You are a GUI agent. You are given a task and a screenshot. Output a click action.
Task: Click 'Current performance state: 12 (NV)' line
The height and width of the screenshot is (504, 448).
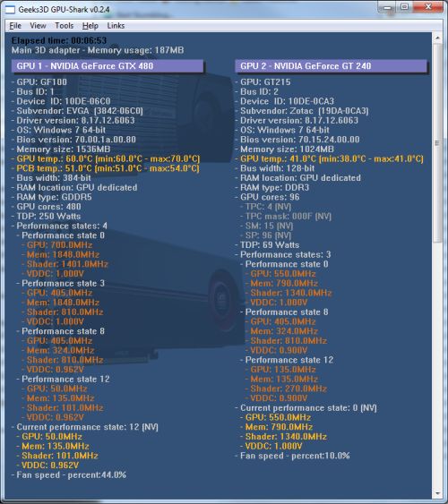[x=85, y=427]
